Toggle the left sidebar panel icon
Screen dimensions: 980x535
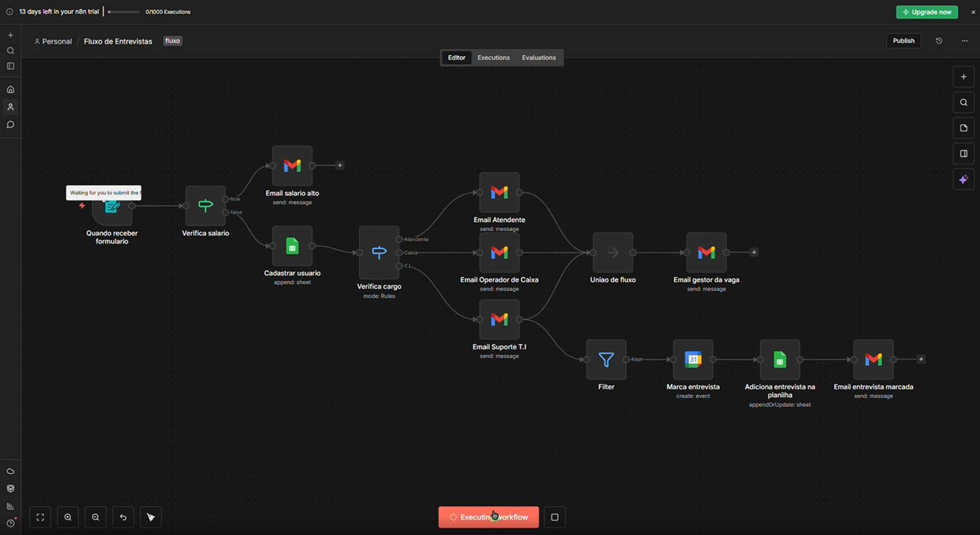pyautogui.click(x=10, y=66)
